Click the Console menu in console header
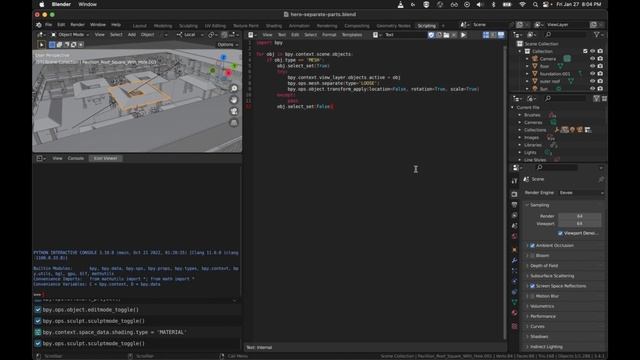Screen dimensions: 640x360 click(76, 158)
